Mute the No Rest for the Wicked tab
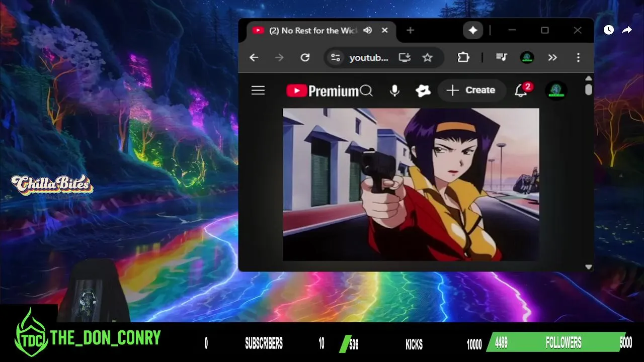The width and height of the screenshot is (644, 362). pos(368,30)
